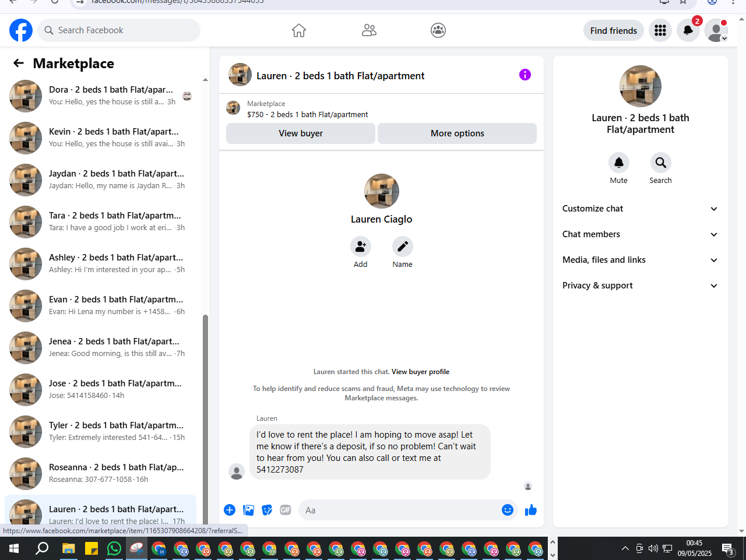746x560 pixels.
Task: Open the Dora conversation
Action: pos(101,96)
